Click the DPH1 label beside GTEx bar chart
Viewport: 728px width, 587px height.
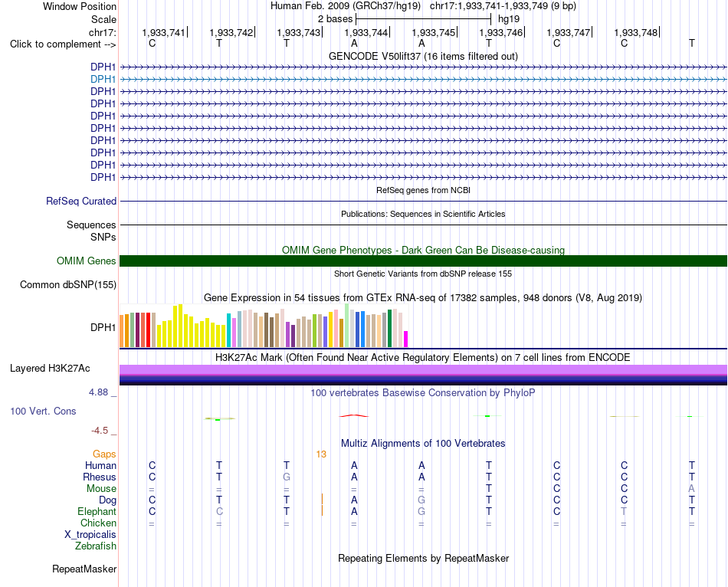103,327
